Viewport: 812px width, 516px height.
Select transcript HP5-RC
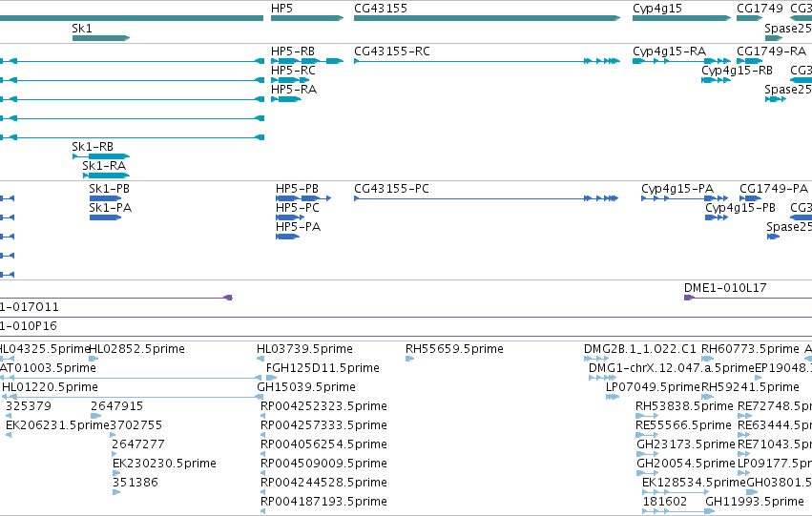point(290,80)
